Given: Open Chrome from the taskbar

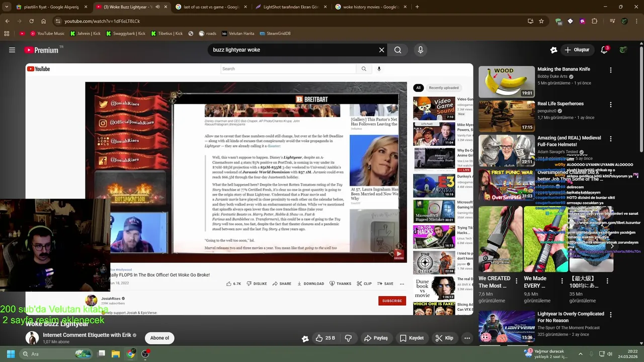Looking at the screenshot, I should coord(130,354).
